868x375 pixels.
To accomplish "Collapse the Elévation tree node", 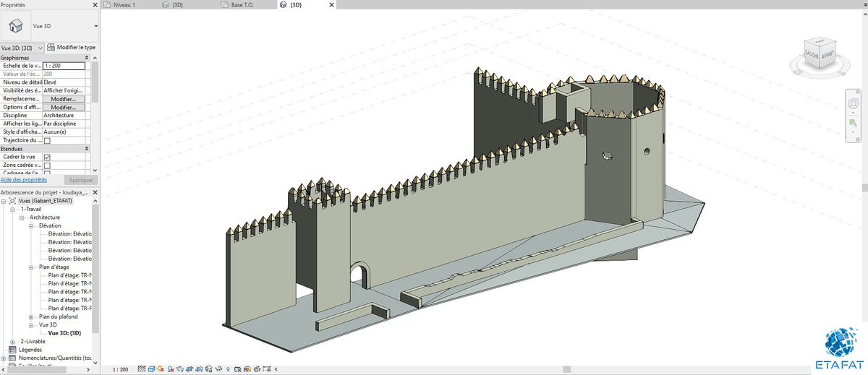I will [x=32, y=225].
